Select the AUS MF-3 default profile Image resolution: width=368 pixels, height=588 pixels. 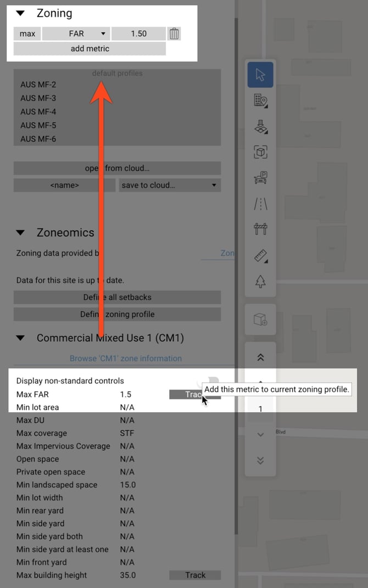(x=38, y=98)
